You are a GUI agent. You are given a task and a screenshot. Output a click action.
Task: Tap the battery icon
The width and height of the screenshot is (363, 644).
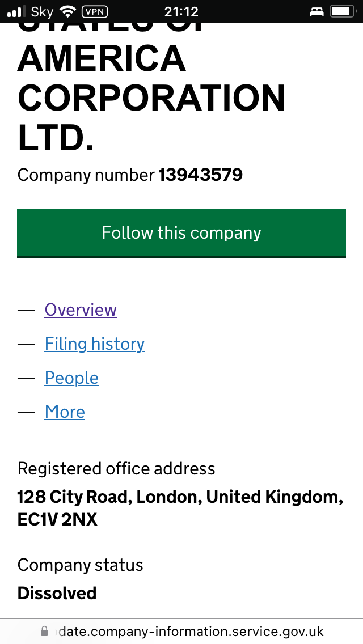(342, 11)
